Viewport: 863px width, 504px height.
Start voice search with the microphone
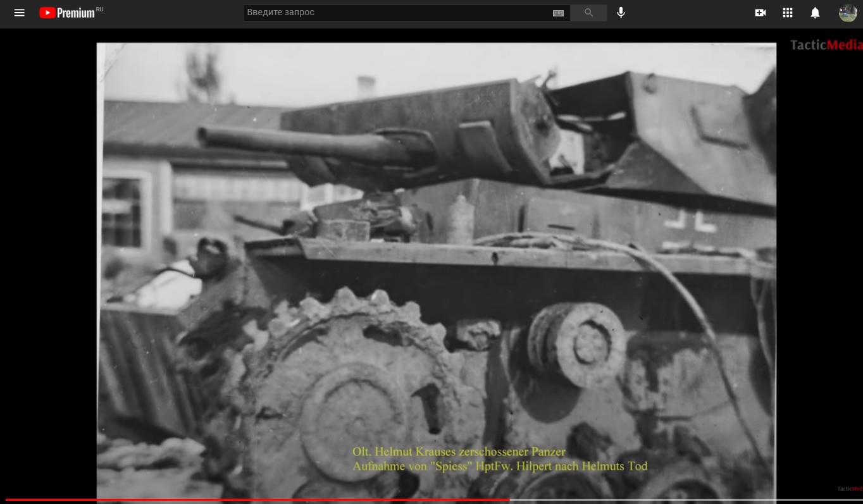(621, 13)
